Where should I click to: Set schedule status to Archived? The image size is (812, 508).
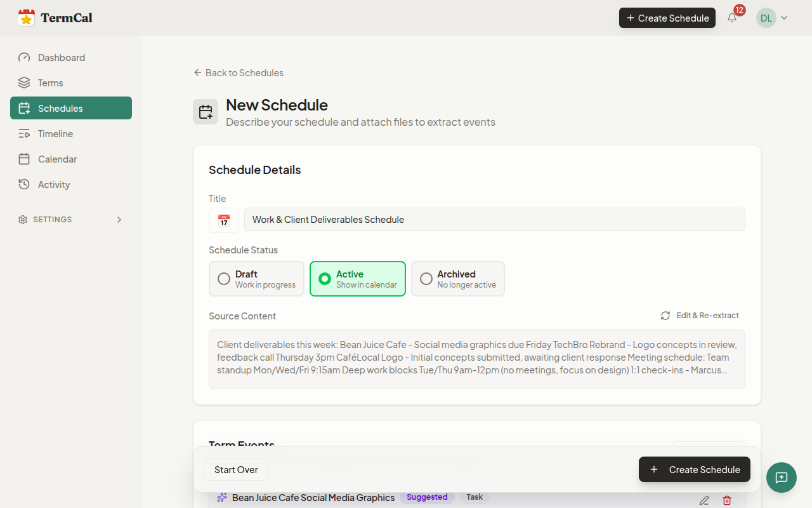(457, 278)
